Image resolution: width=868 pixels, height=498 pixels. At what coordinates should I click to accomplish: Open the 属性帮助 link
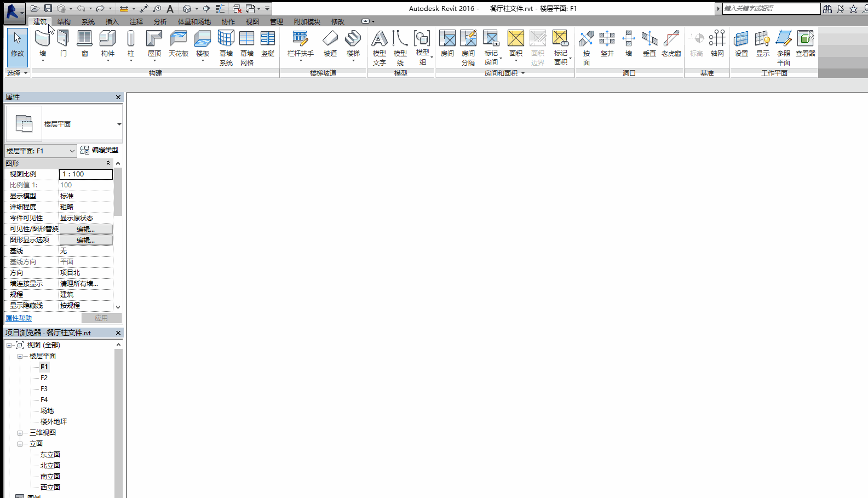(19, 318)
